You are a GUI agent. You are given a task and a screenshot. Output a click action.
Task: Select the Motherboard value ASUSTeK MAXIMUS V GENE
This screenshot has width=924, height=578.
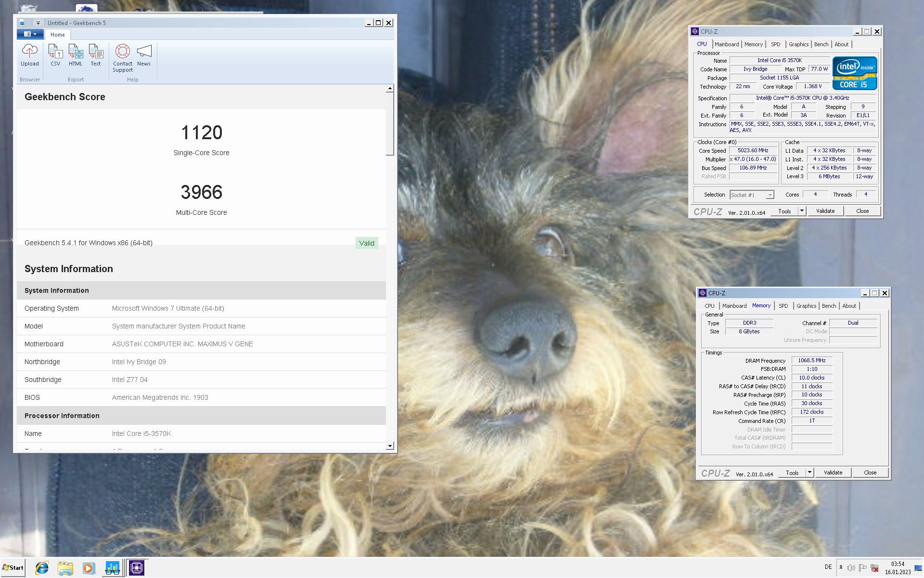pyautogui.click(x=182, y=344)
